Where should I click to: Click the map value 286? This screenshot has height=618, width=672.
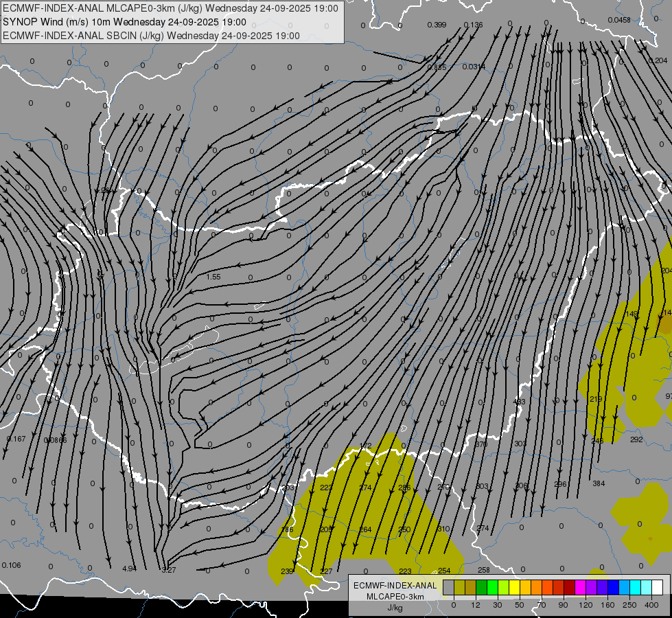(x=404, y=488)
